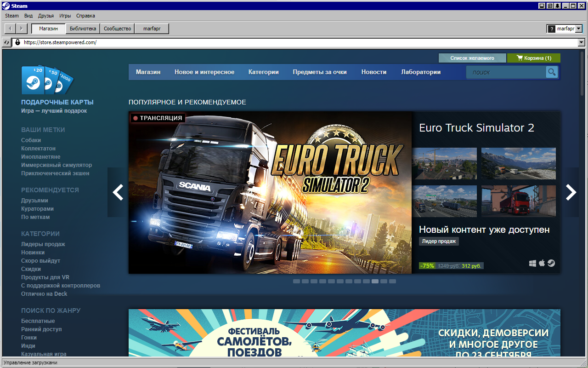Open the Бесплатные genre link
This screenshot has width=588, height=368.
pyautogui.click(x=38, y=321)
